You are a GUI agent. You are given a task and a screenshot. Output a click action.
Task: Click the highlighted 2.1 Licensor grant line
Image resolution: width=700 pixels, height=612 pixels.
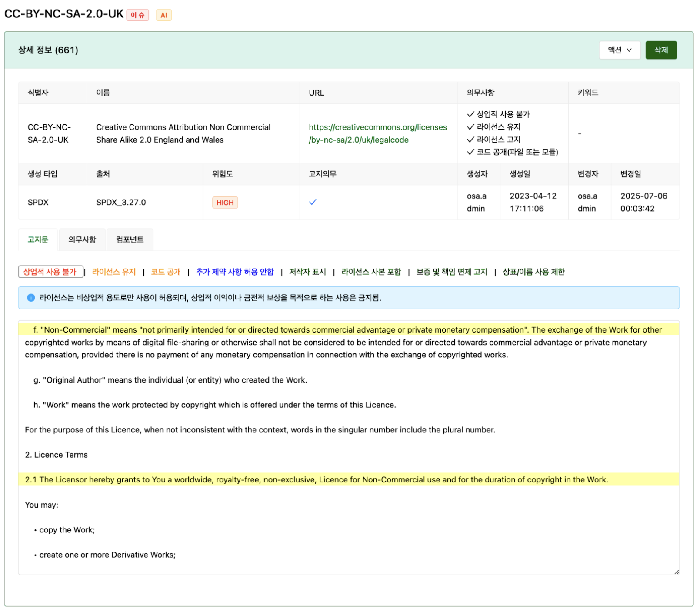pos(316,479)
